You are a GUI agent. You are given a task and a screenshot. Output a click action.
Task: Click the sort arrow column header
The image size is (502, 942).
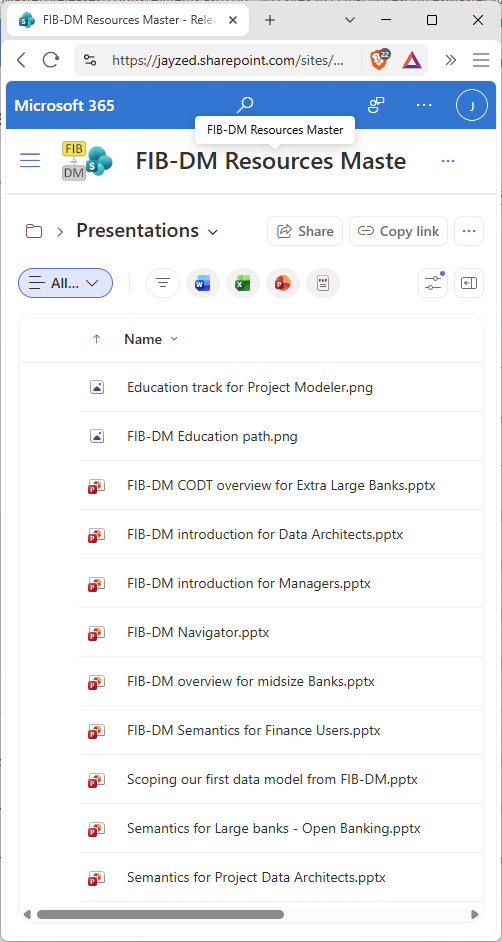click(x=97, y=339)
